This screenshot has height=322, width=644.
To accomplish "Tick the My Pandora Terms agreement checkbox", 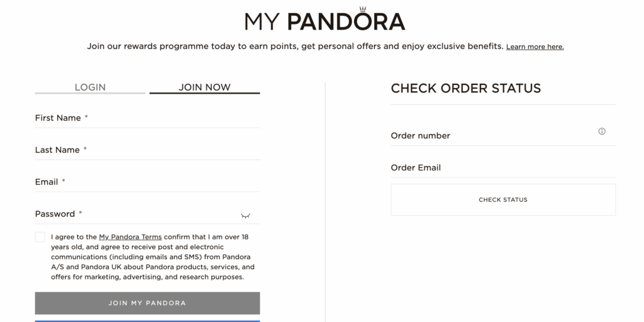I will pyautogui.click(x=40, y=237).
